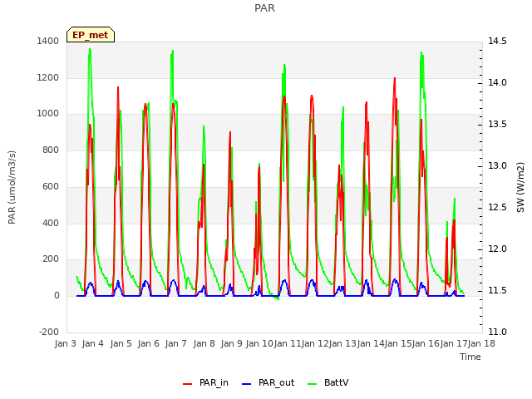This screenshot has width=532, height=399.
Task: Click the Jan 3 x-axis tick label
Action: 65,343
